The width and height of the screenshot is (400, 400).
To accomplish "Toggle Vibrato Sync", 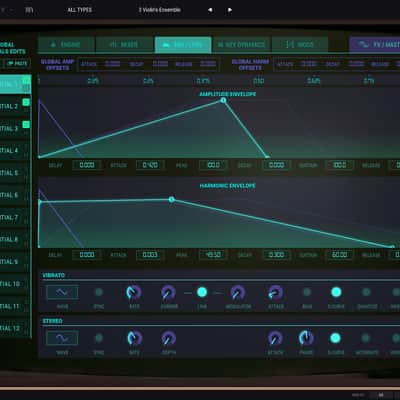I will pos(99,292).
